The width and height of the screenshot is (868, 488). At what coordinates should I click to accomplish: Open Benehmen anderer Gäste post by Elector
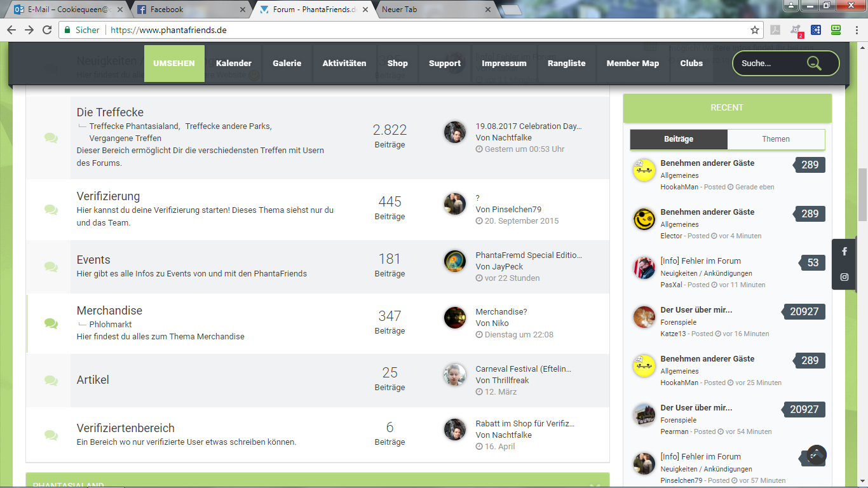pyautogui.click(x=707, y=212)
